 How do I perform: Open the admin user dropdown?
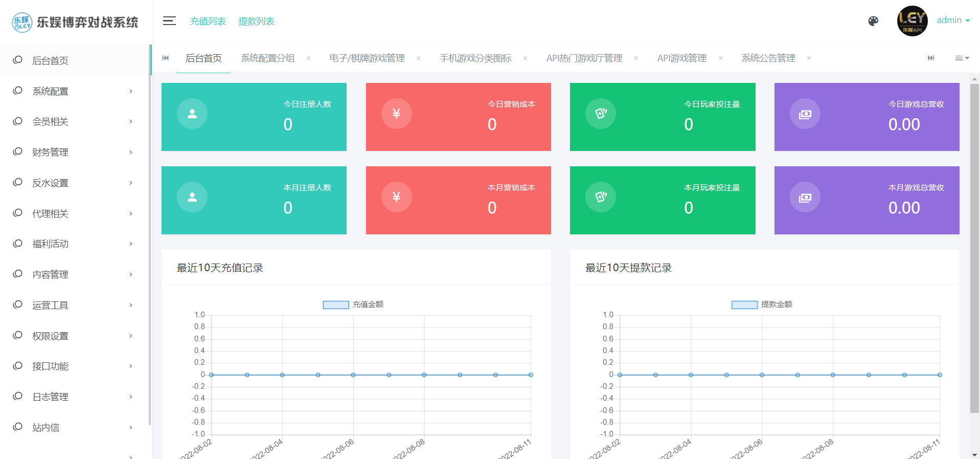[953, 20]
